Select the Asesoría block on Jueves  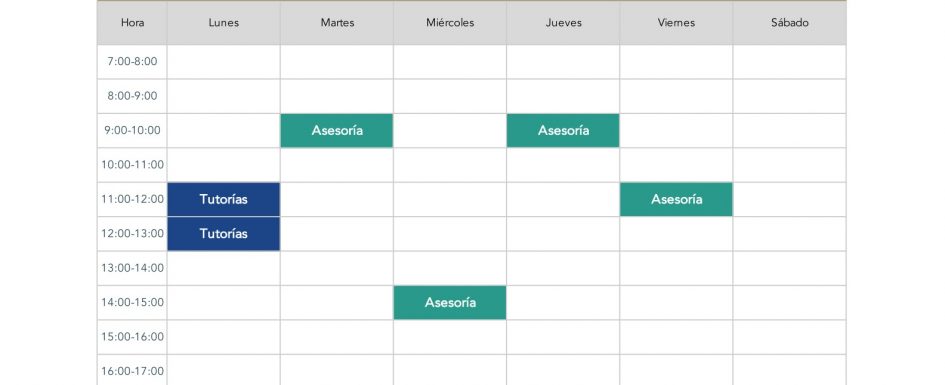pyautogui.click(x=563, y=130)
